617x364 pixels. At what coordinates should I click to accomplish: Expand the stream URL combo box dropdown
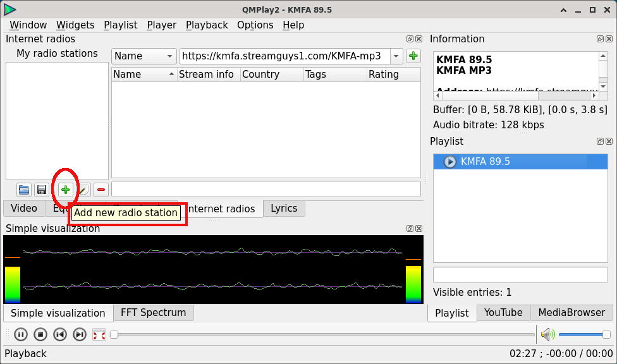(x=396, y=56)
